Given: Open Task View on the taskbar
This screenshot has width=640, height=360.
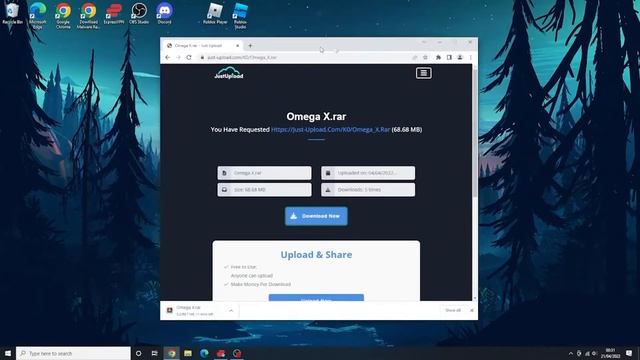Looking at the screenshot, I should coord(155,353).
